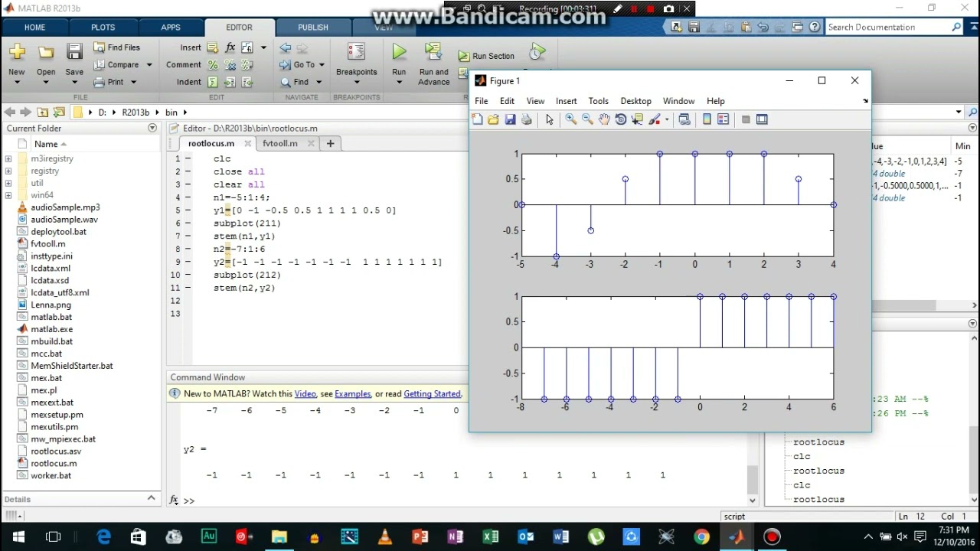Click the Print icon in the Figure 1 toolbar
The width and height of the screenshot is (980, 551).
[527, 119]
